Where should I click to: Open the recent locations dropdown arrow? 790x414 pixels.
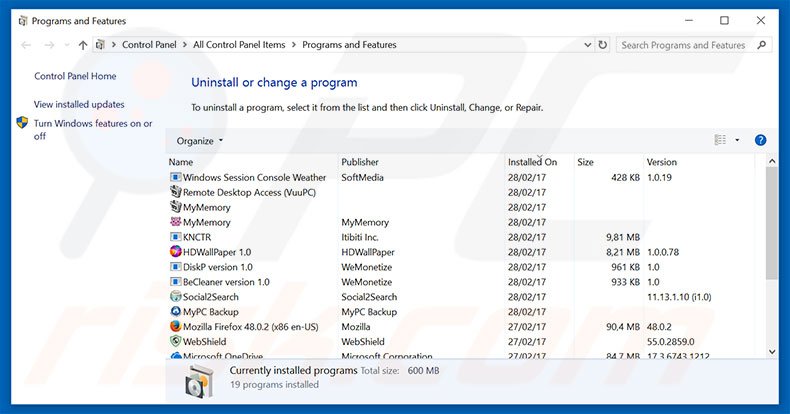point(67,45)
